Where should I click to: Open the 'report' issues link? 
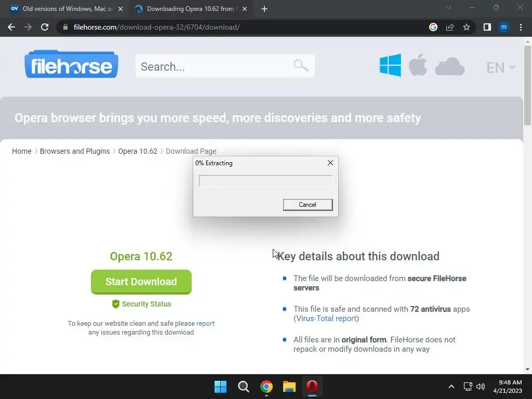[205, 323]
